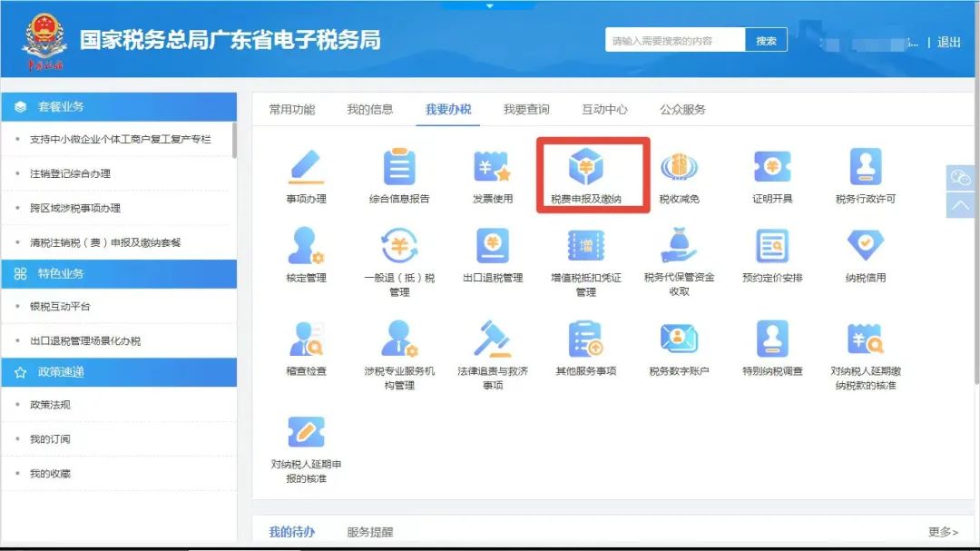The height and width of the screenshot is (551, 980).
Task: Click the back-to-top arrow floating button
Action: [x=961, y=205]
